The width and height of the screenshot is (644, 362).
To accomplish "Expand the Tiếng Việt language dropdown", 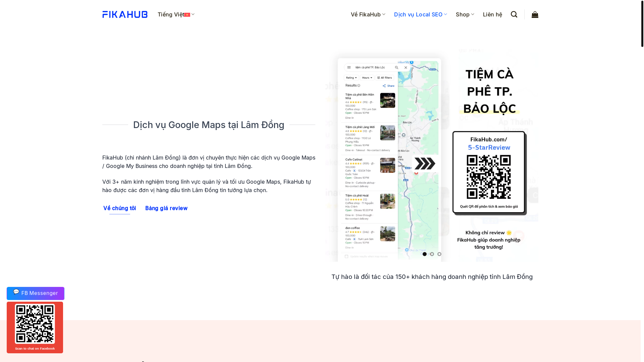I will coord(176,14).
